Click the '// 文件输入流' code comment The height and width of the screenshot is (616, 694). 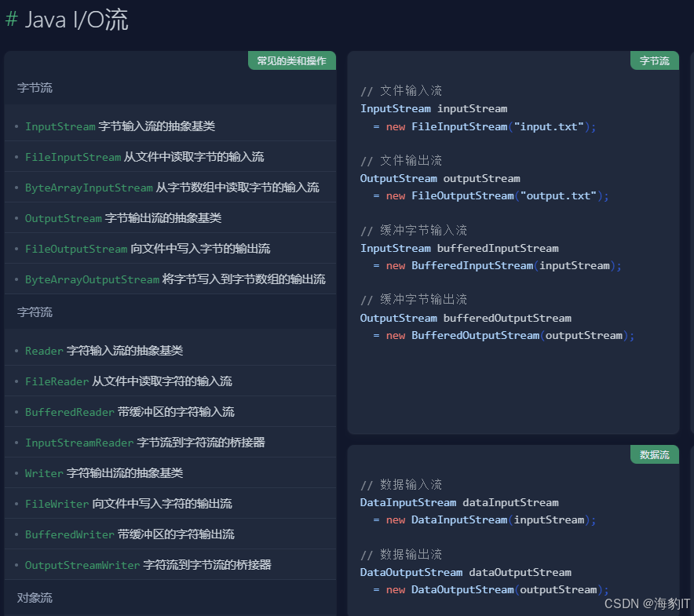(401, 91)
